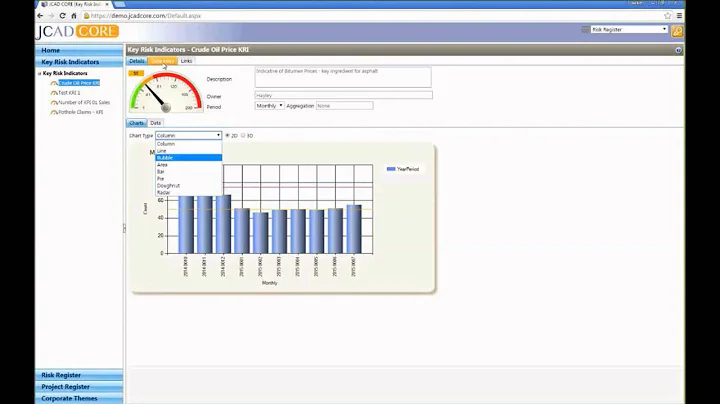Click the orange gauge value label

[136, 73]
